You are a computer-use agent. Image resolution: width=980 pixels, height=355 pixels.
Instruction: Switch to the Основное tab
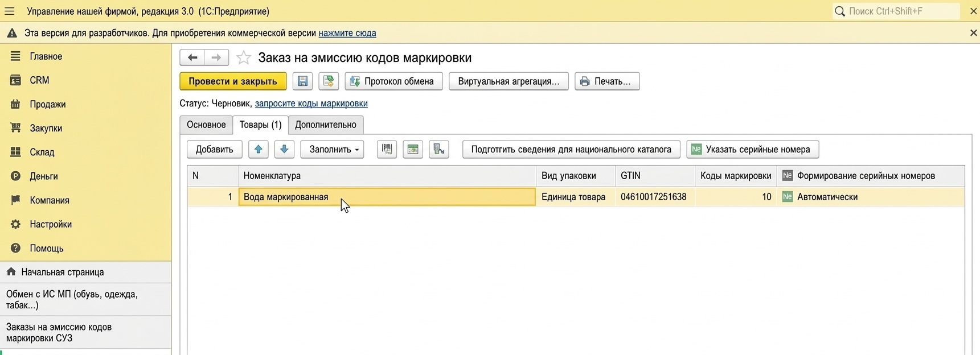point(206,125)
